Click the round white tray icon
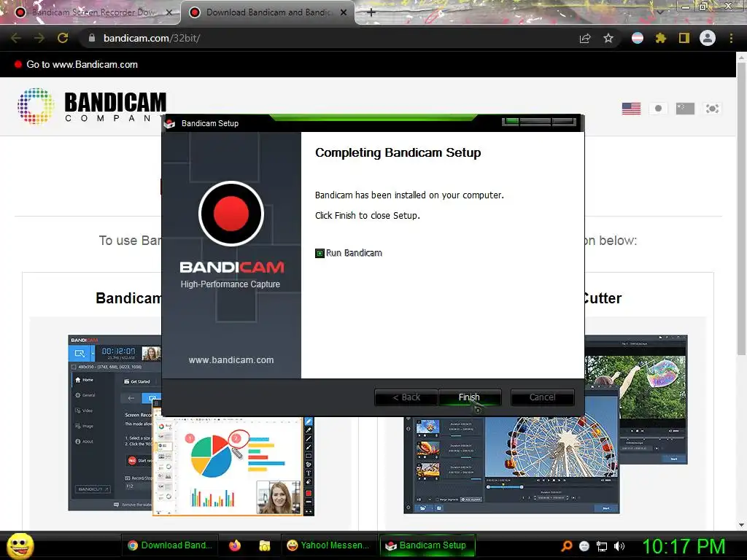 pyautogui.click(x=584, y=546)
